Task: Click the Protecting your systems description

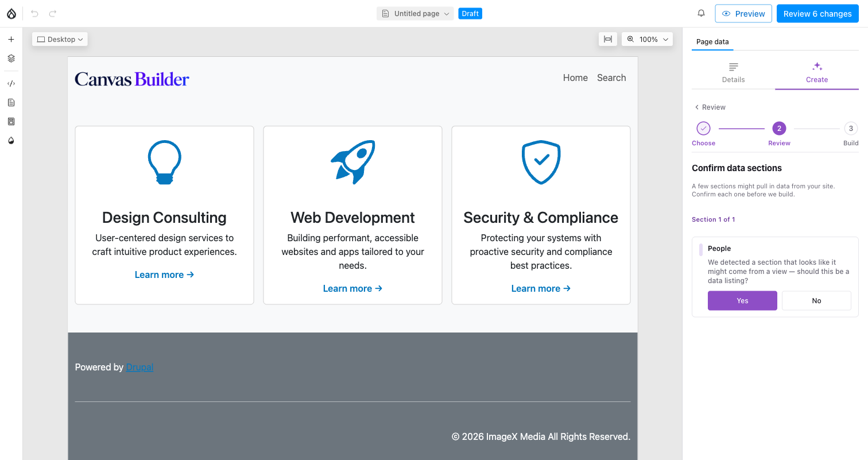Action: (541, 252)
